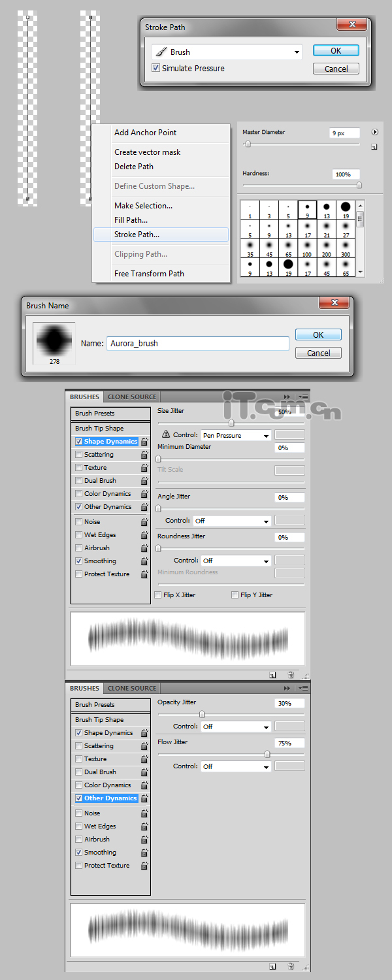Viewport: 392px width, 980px height.
Task: Open the brush picker flyout menu arrow
Action: [374, 132]
